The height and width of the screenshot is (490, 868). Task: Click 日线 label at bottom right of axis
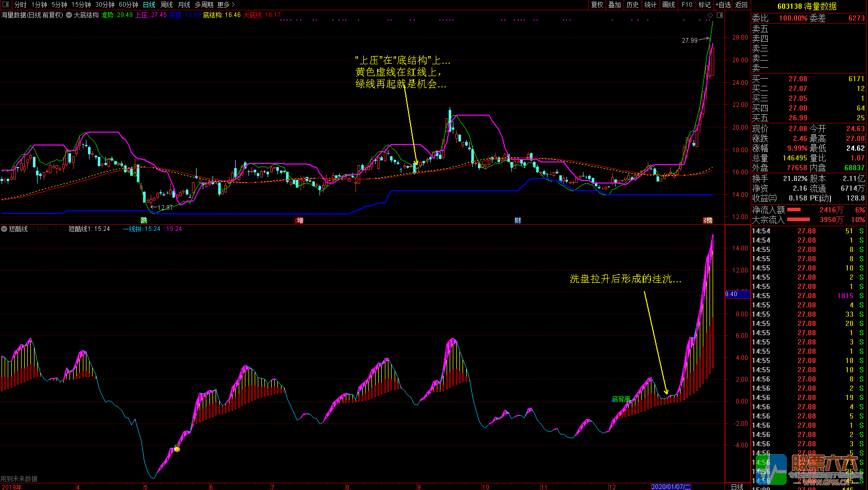(x=737, y=486)
